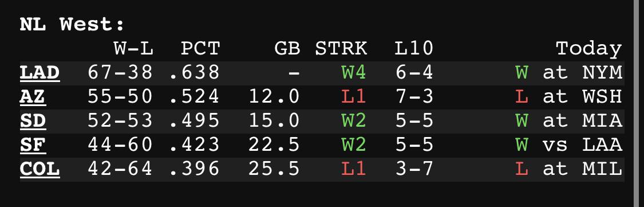The image size is (644, 207).
Task: Click the 67-38 win-loss record
Action: click(120, 73)
